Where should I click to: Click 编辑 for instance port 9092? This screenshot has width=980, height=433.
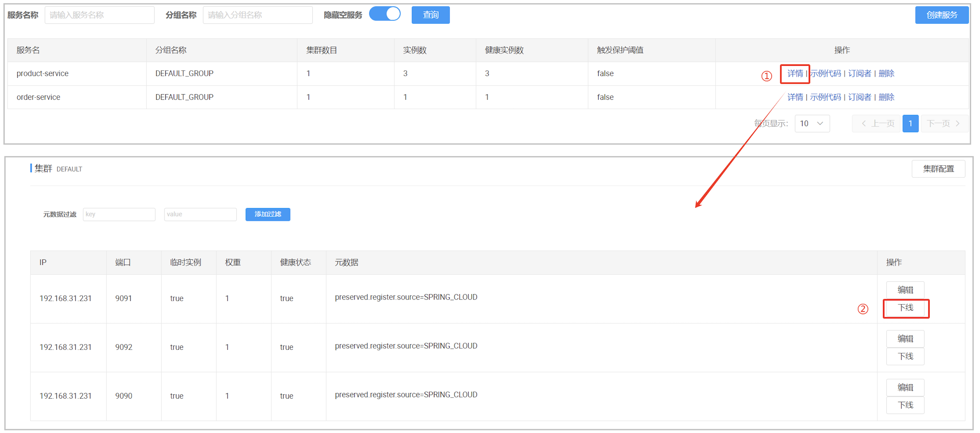(905, 339)
